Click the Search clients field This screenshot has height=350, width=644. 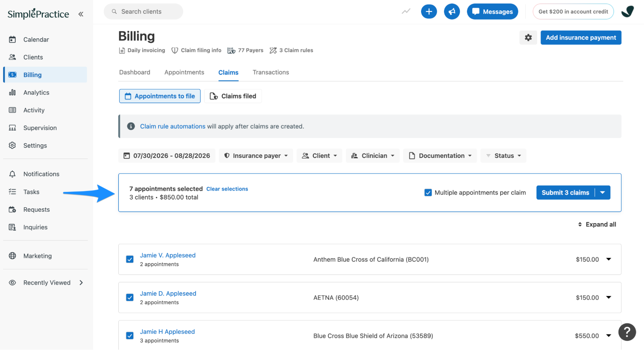(143, 12)
